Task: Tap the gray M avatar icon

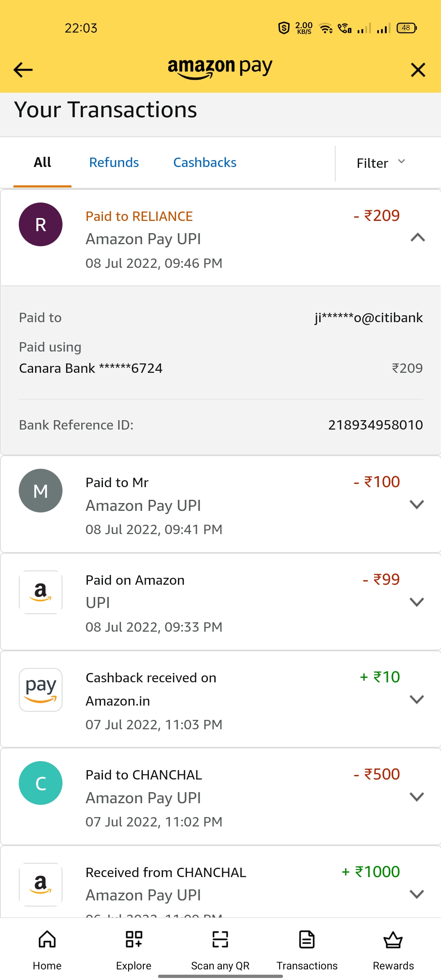Action: pos(41,491)
